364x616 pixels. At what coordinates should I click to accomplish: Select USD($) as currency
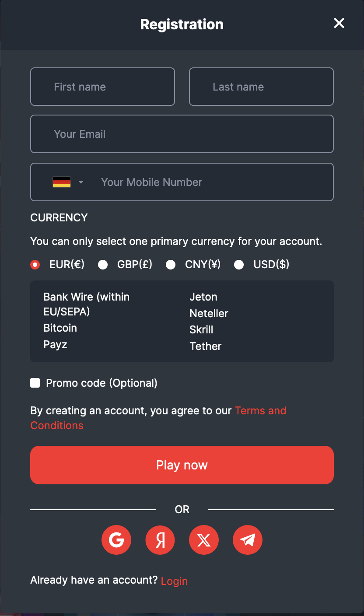[239, 264]
